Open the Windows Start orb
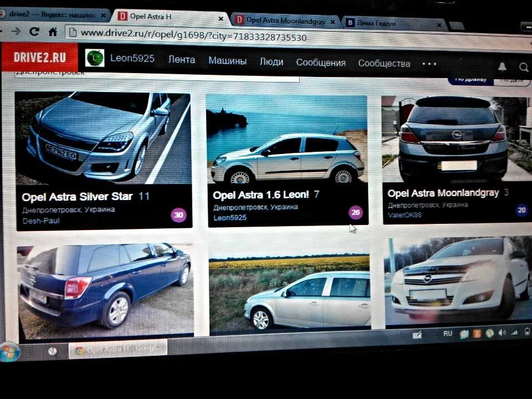532x399 pixels. (x=9, y=352)
